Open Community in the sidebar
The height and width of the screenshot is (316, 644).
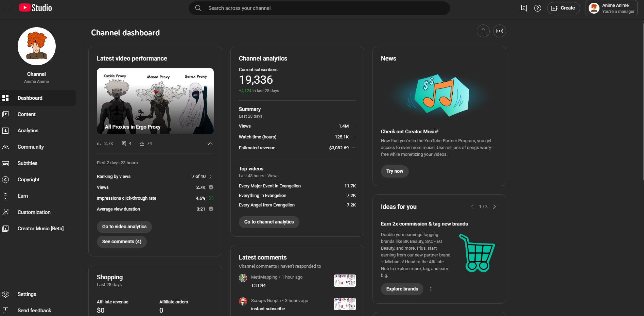[x=38, y=147]
